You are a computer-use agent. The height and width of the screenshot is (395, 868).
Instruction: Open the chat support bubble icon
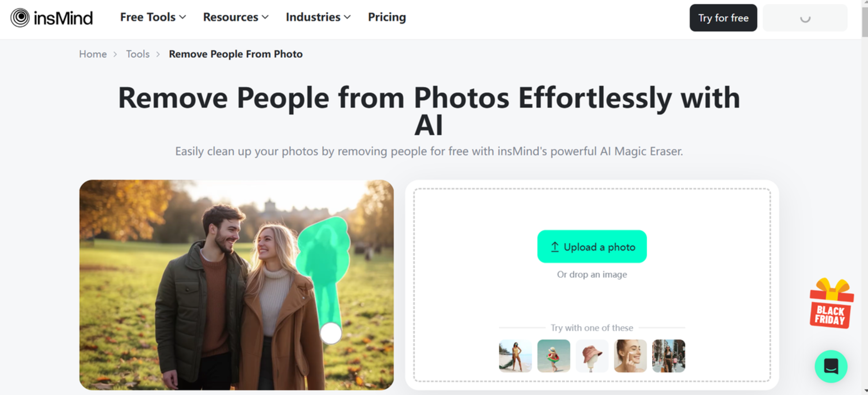831,366
